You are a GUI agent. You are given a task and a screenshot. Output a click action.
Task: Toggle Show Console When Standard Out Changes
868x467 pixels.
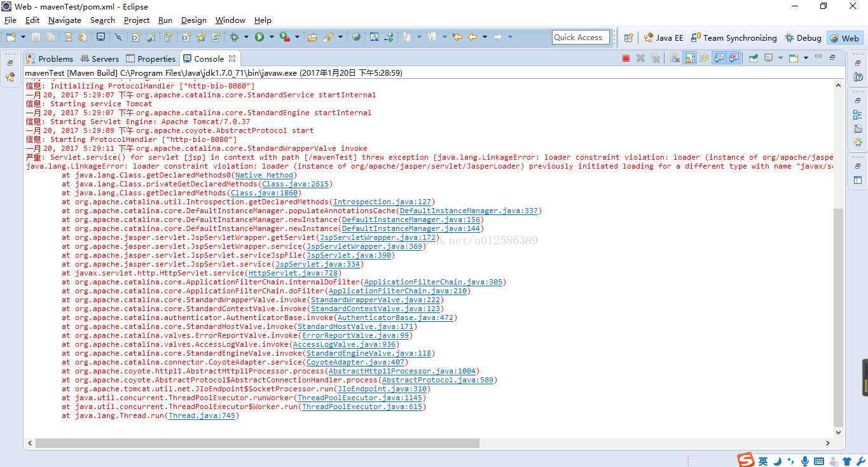pos(719,58)
